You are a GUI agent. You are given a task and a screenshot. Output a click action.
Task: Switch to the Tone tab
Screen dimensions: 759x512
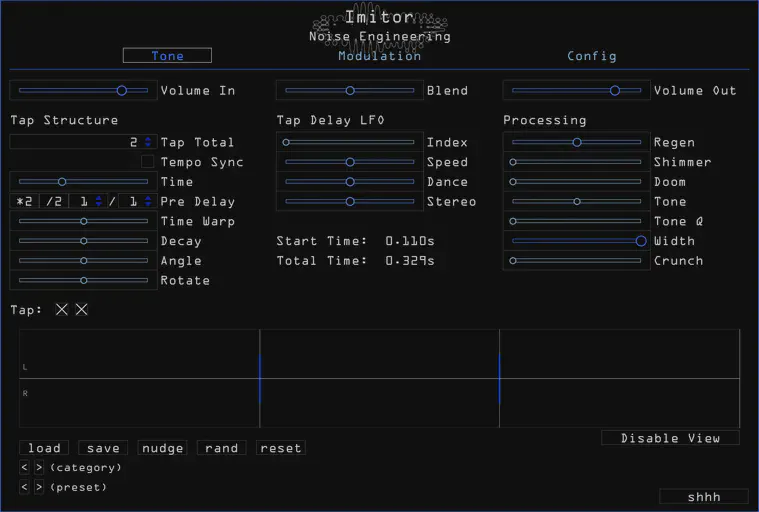[167, 56]
